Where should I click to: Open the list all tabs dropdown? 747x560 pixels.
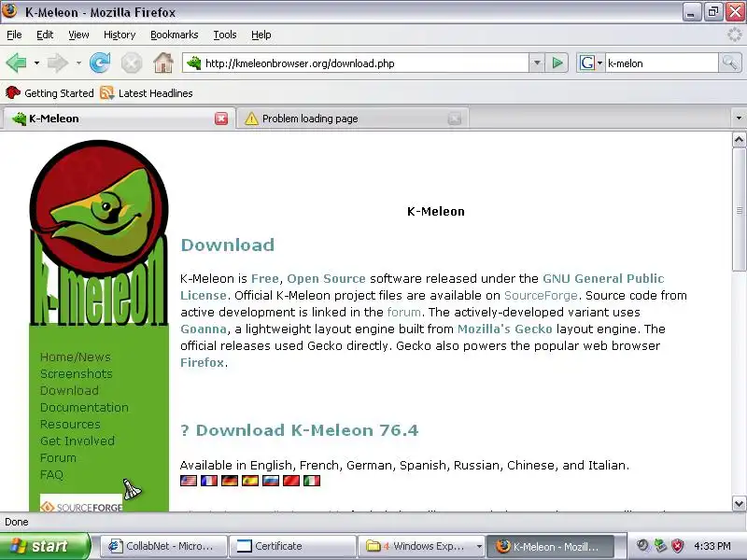point(739,119)
